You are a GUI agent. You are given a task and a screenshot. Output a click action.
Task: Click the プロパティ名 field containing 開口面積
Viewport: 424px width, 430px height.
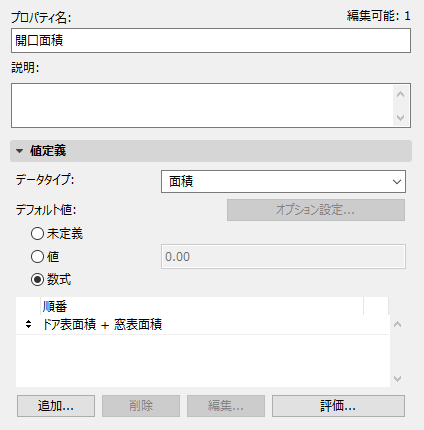[211, 41]
